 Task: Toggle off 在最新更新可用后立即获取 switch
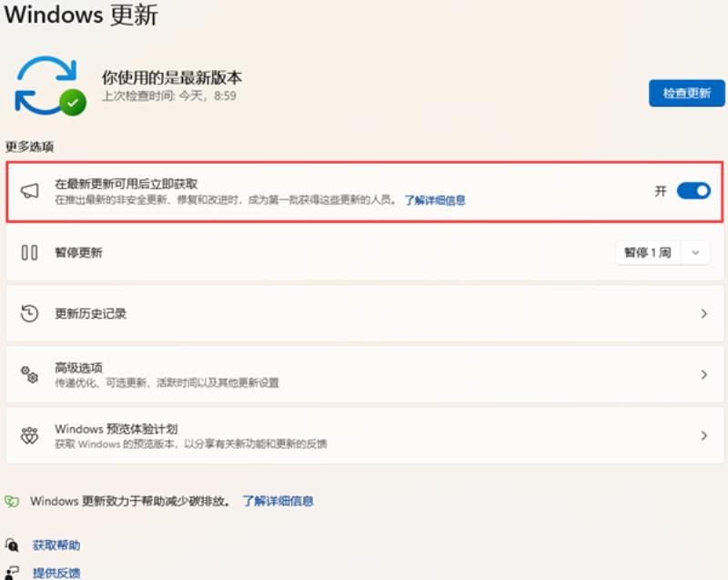click(693, 191)
